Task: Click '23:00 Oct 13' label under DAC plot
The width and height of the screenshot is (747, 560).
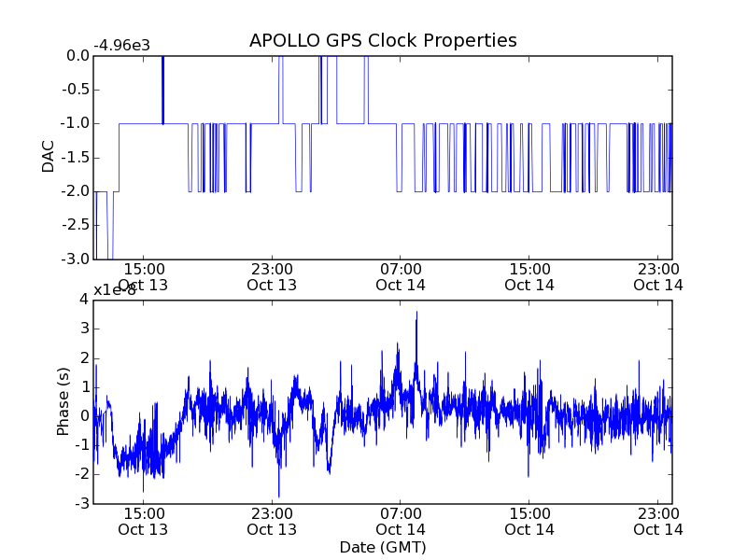Action: click(272, 277)
